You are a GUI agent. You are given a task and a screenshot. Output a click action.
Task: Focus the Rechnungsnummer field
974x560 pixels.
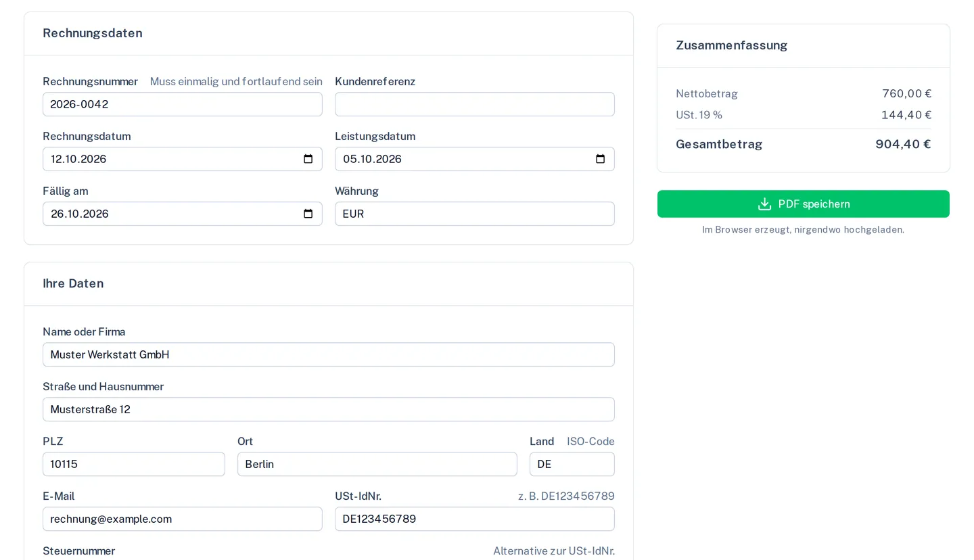pyautogui.click(x=183, y=104)
